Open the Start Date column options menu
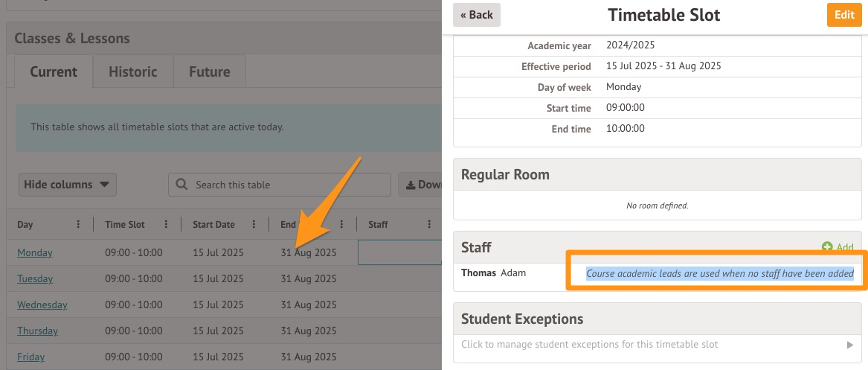The image size is (868, 370). click(x=254, y=225)
